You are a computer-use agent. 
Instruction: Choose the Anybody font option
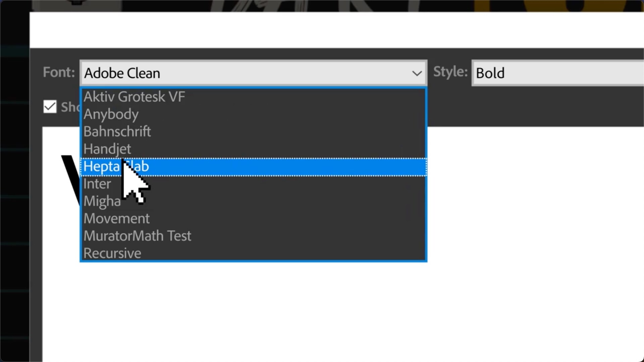click(x=111, y=114)
